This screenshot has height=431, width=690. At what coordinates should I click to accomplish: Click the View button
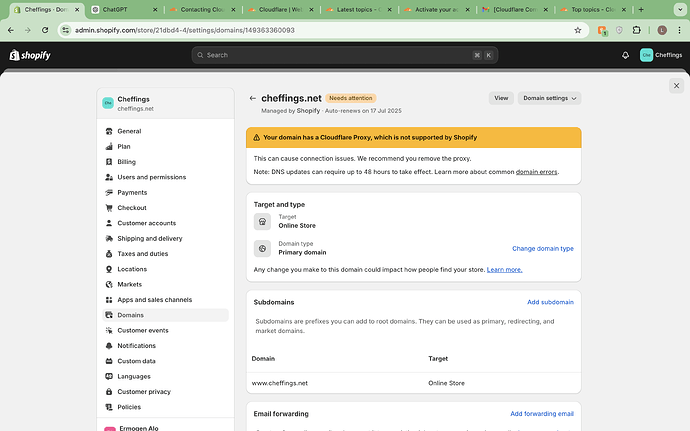coord(501,98)
